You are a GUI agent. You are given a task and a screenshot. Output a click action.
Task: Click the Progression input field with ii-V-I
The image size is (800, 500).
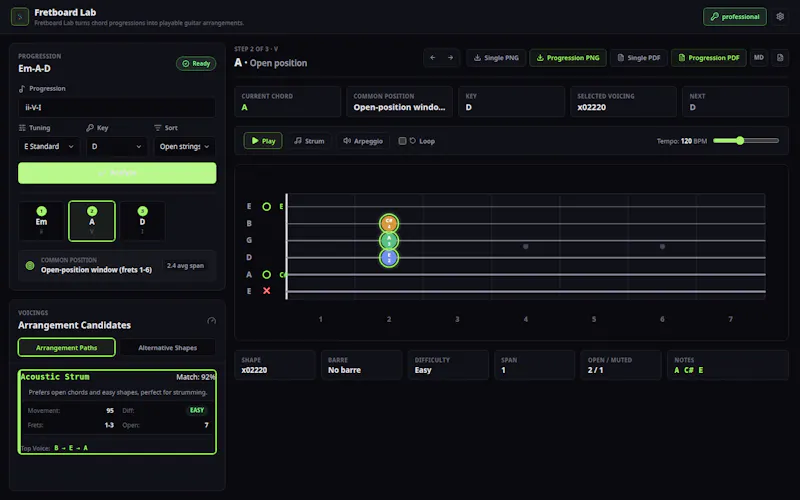point(117,108)
